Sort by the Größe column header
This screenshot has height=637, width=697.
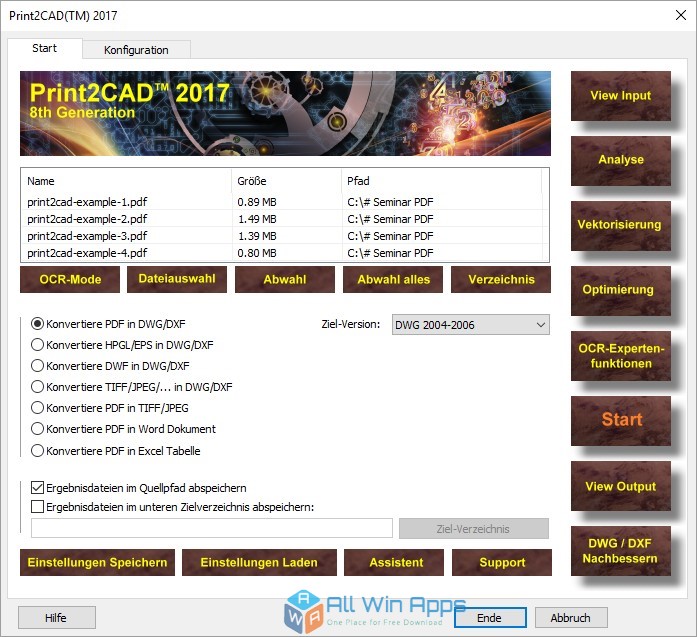286,181
